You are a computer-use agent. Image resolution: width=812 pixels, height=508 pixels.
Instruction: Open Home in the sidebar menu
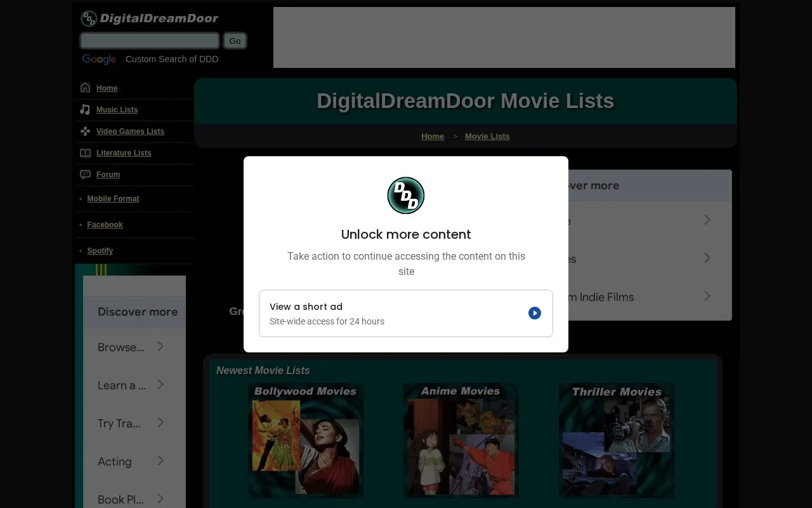point(107,88)
